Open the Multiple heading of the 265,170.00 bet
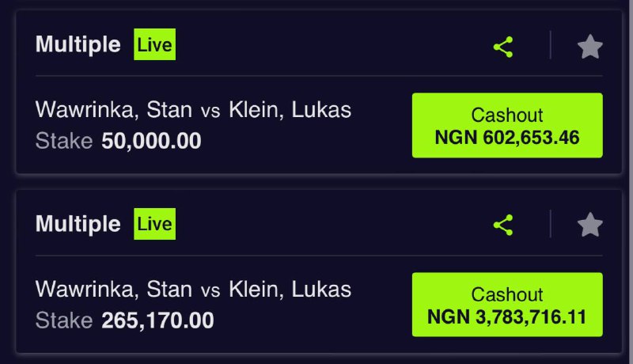The height and width of the screenshot is (364, 633). pos(78,224)
